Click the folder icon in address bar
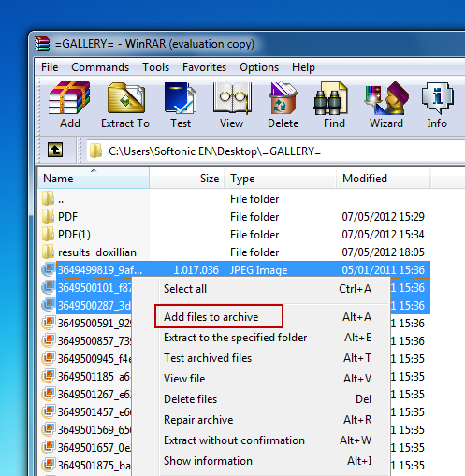 click(x=96, y=151)
